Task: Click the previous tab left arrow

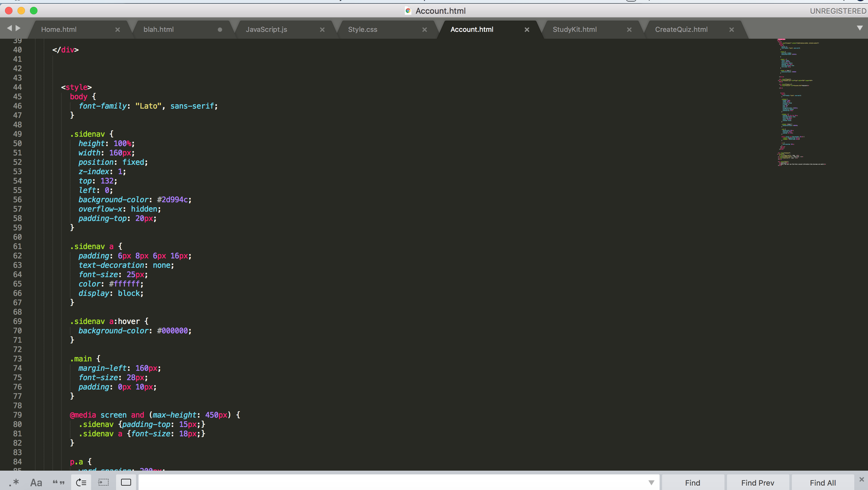Action: pos(9,28)
